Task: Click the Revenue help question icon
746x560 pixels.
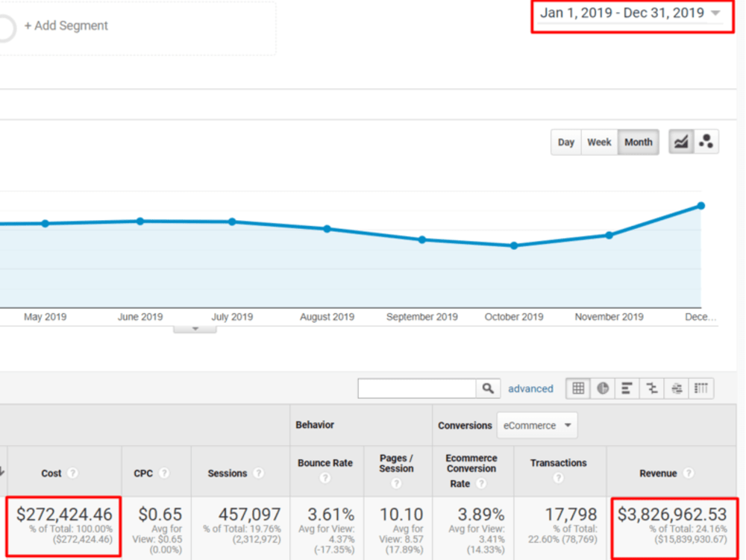Action: (688, 473)
